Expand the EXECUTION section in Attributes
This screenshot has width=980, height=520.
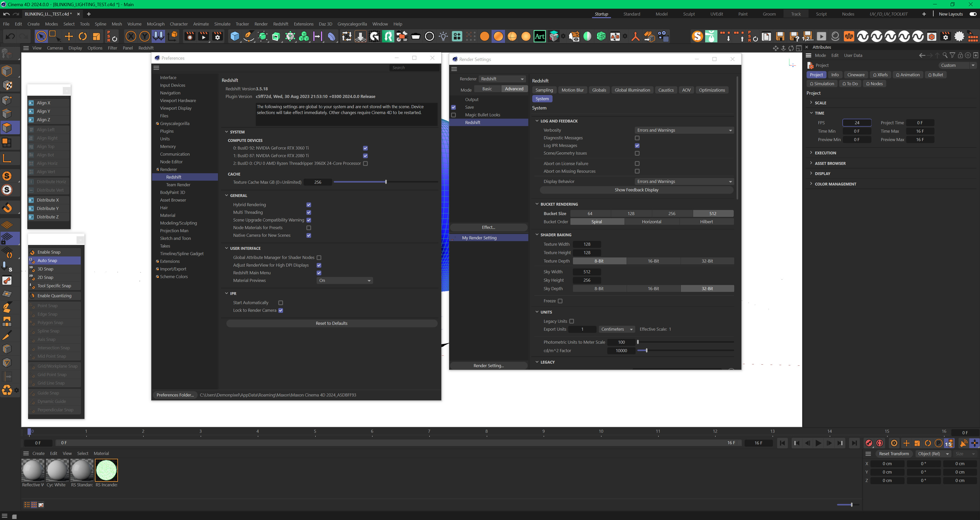coord(811,153)
